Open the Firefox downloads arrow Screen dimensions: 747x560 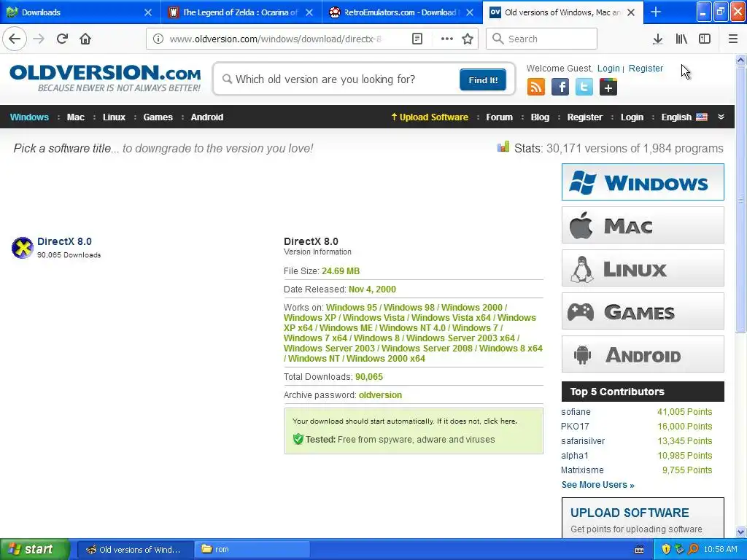tap(657, 39)
